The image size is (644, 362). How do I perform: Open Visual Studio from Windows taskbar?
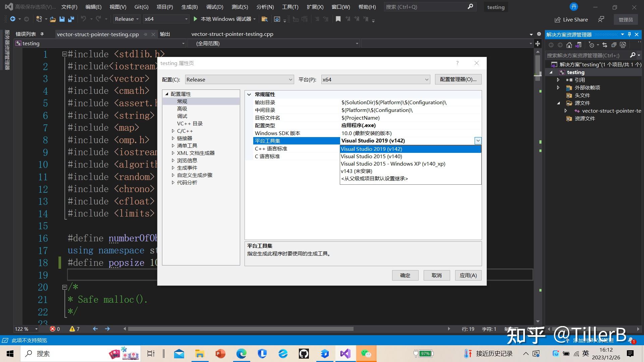click(x=345, y=354)
